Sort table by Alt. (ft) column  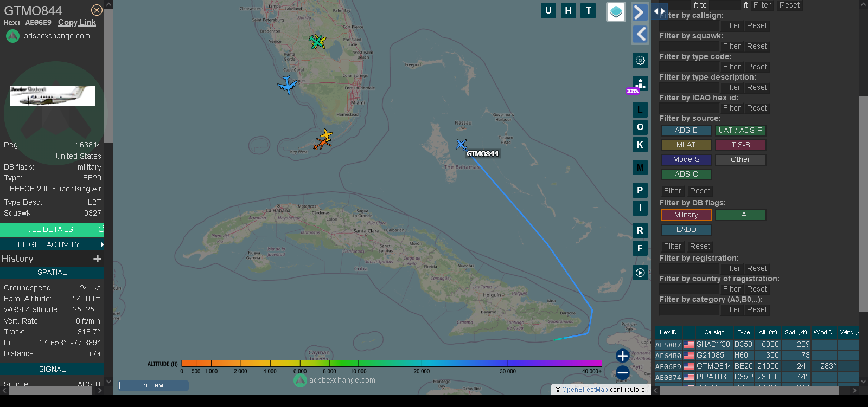pyautogui.click(x=768, y=333)
